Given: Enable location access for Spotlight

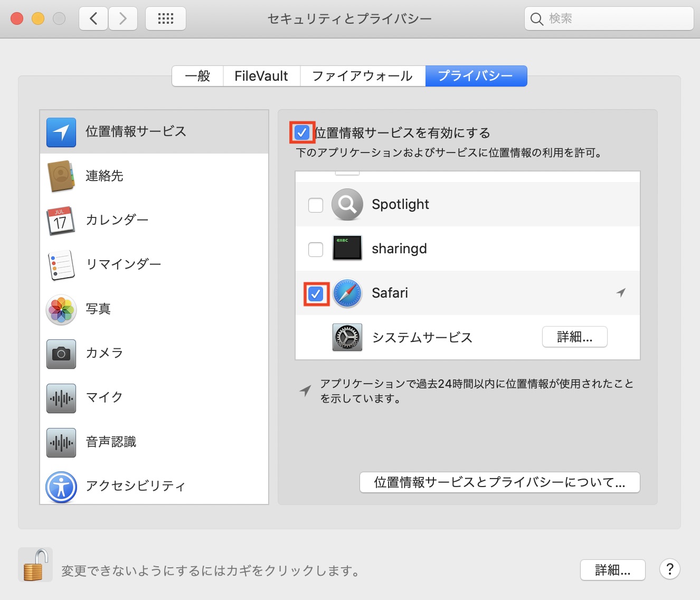Looking at the screenshot, I should pos(316,205).
